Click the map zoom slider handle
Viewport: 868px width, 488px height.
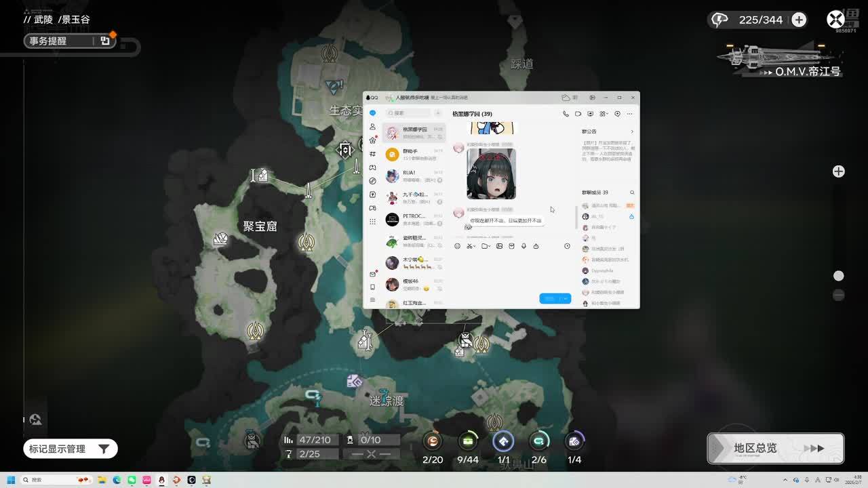click(839, 276)
